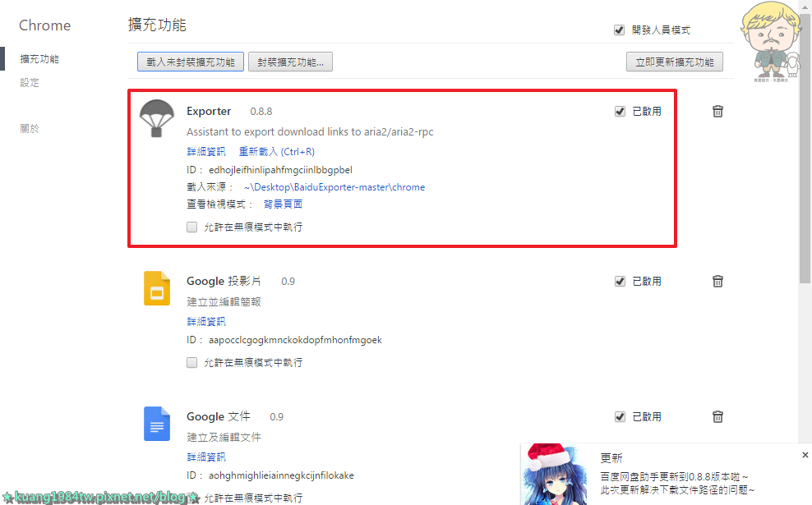This screenshot has height=505, width=812.
Task: Open Google 文件 詳細資訊 link
Action: point(206,457)
